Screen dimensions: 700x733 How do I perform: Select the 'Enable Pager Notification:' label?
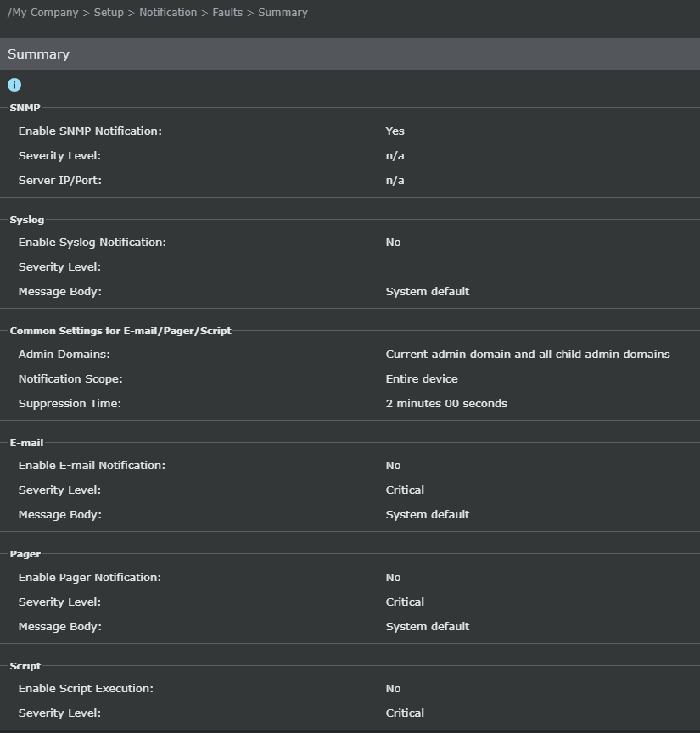tap(90, 578)
